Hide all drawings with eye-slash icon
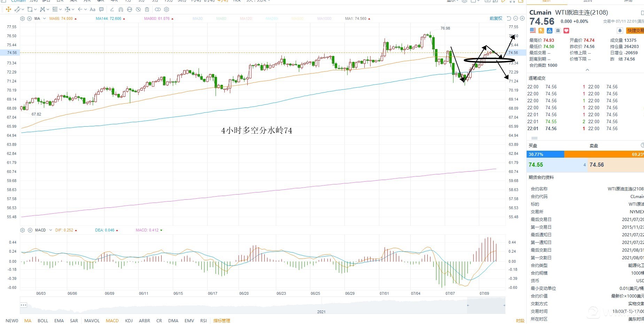 click(138, 9)
